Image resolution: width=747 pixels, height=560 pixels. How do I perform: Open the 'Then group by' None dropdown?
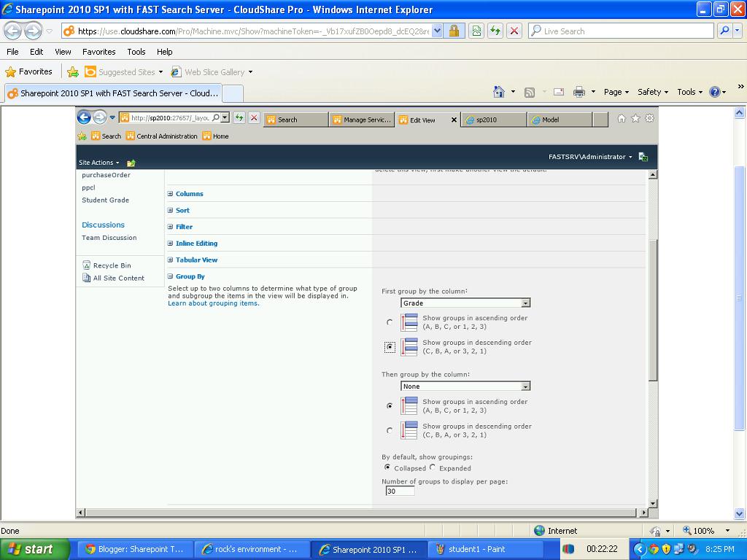coord(526,386)
